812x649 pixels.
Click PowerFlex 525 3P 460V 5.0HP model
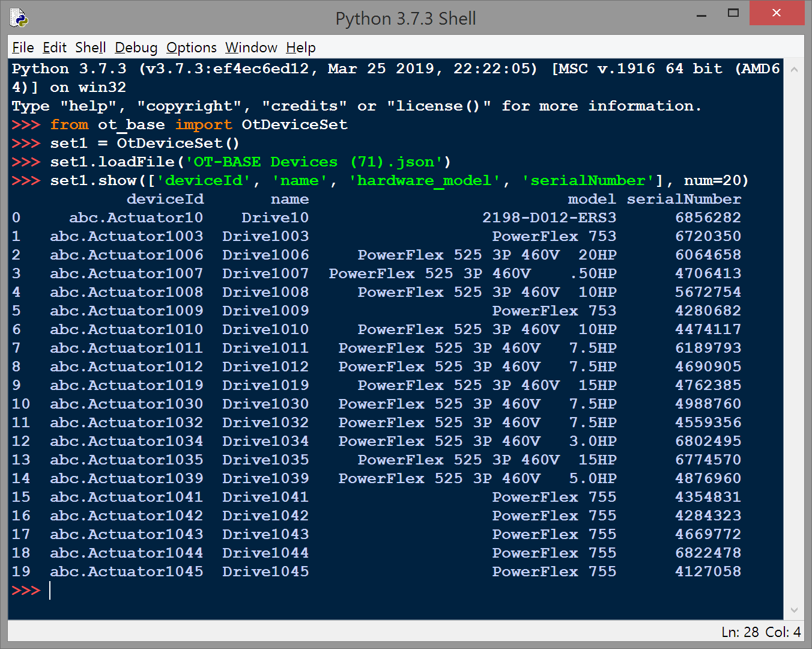pyautogui.click(x=477, y=478)
